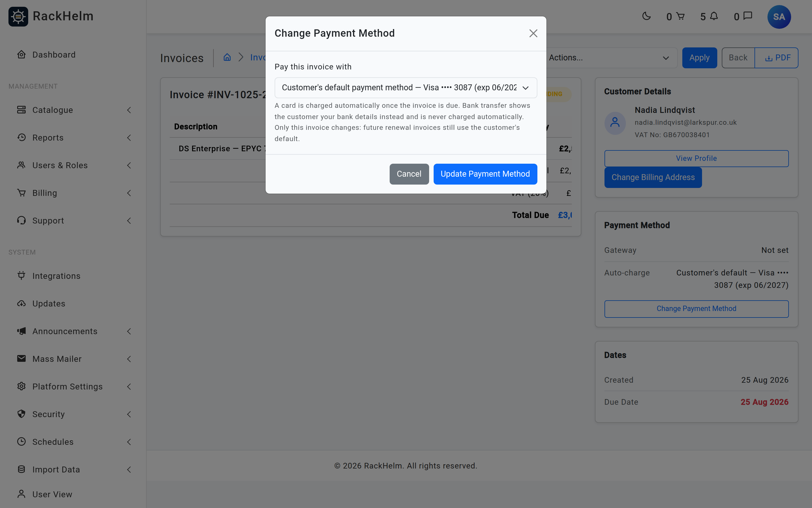The image size is (812, 508).
Task: Expand the Users & Roles chevron
Action: [x=129, y=165]
